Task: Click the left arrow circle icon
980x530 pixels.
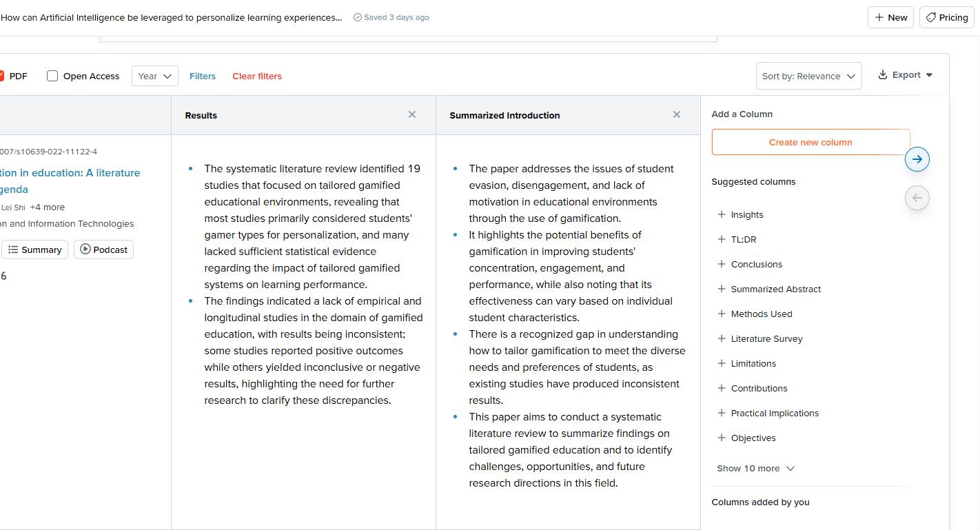Action: tap(917, 198)
